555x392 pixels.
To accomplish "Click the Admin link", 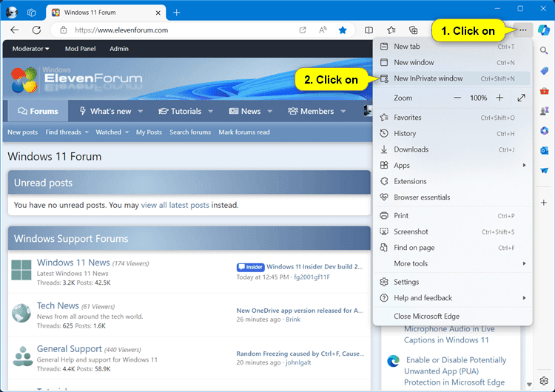I will (119, 49).
